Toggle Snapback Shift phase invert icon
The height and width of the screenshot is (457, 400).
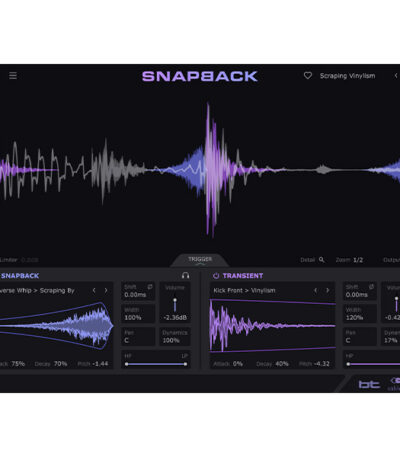click(x=150, y=287)
